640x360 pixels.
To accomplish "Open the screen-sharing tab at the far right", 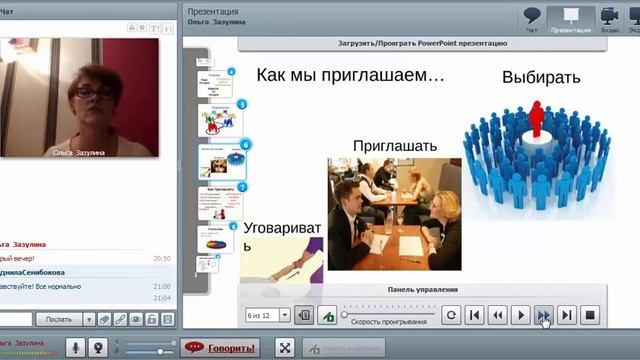I will [x=633, y=19].
